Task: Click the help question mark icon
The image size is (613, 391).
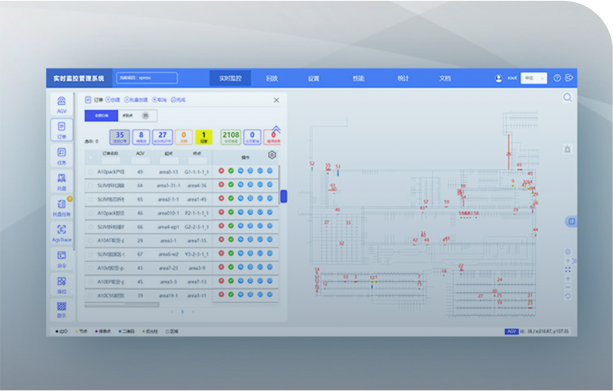Action: pyautogui.click(x=557, y=78)
